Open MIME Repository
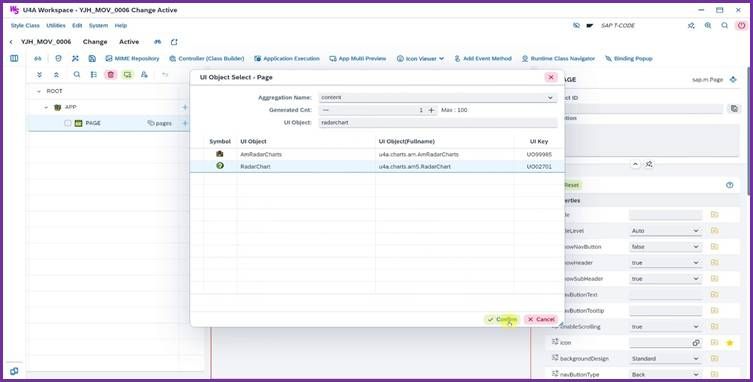Image resolution: width=753 pixels, height=382 pixels. (133, 59)
